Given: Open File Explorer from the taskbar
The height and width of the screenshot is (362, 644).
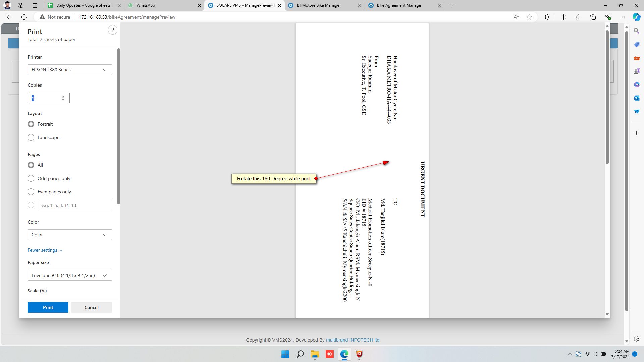Looking at the screenshot, I should (x=315, y=354).
